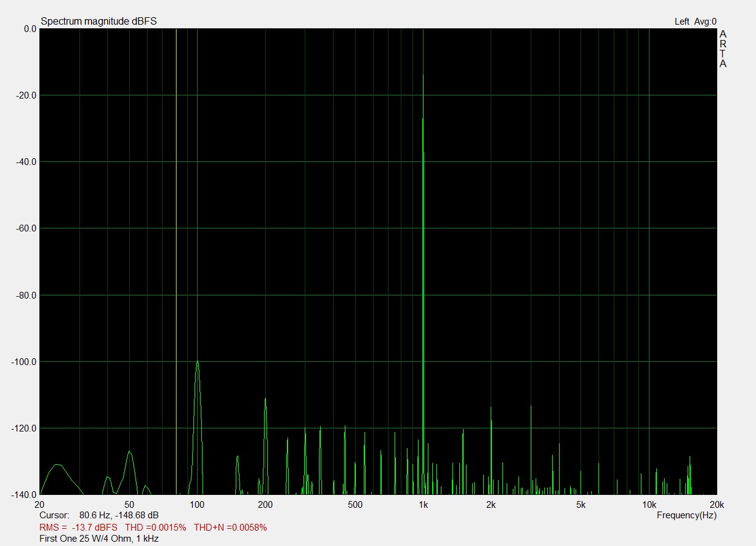The height and width of the screenshot is (546, 756).
Task: Click the -60.0 dB axis label
Action: 25,228
